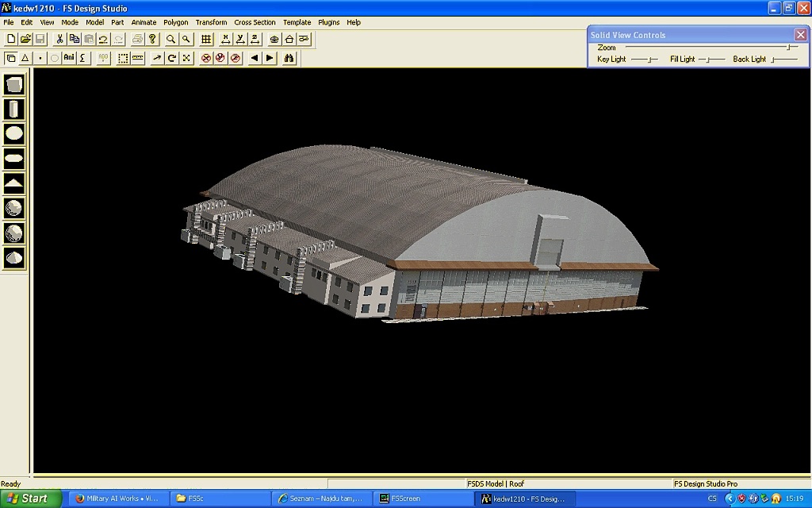The width and height of the screenshot is (812, 508).
Task: Open the File menu
Action: pyautogui.click(x=9, y=22)
